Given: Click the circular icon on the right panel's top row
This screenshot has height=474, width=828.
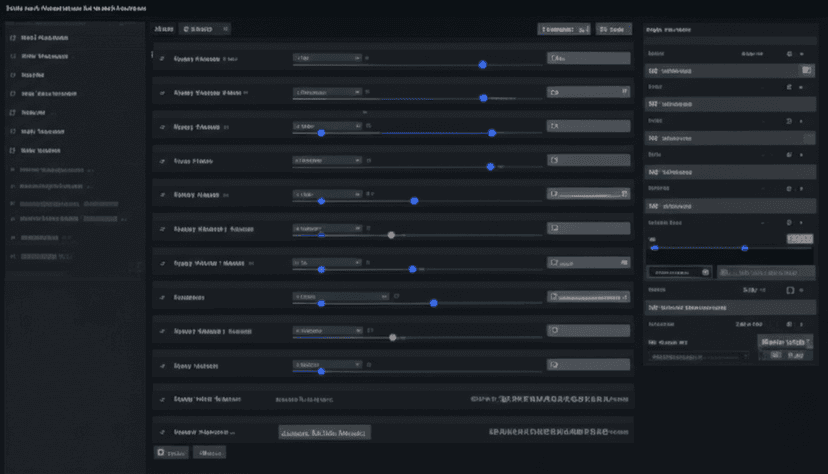Looking at the screenshot, I should 789,53.
